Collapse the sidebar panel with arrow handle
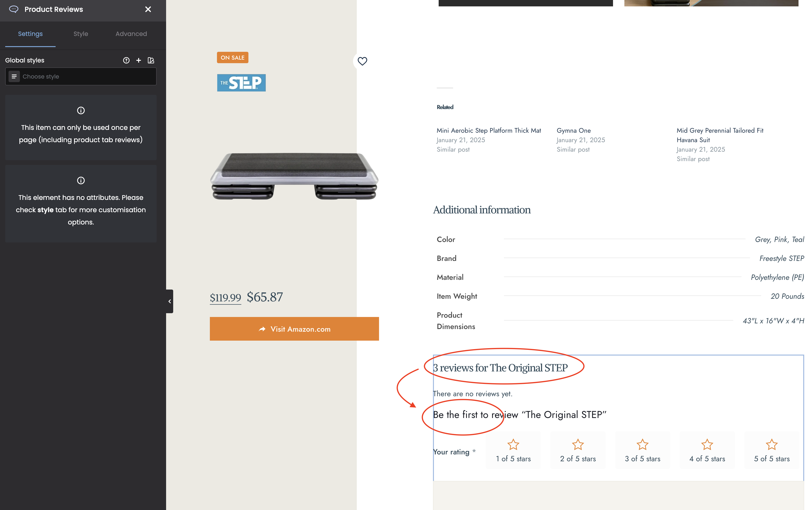812x510 pixels. (x=170, y=301)
